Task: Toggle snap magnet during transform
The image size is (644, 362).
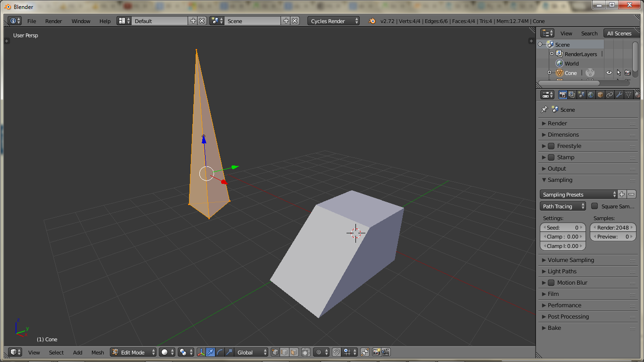Action: tap(336, 352)
